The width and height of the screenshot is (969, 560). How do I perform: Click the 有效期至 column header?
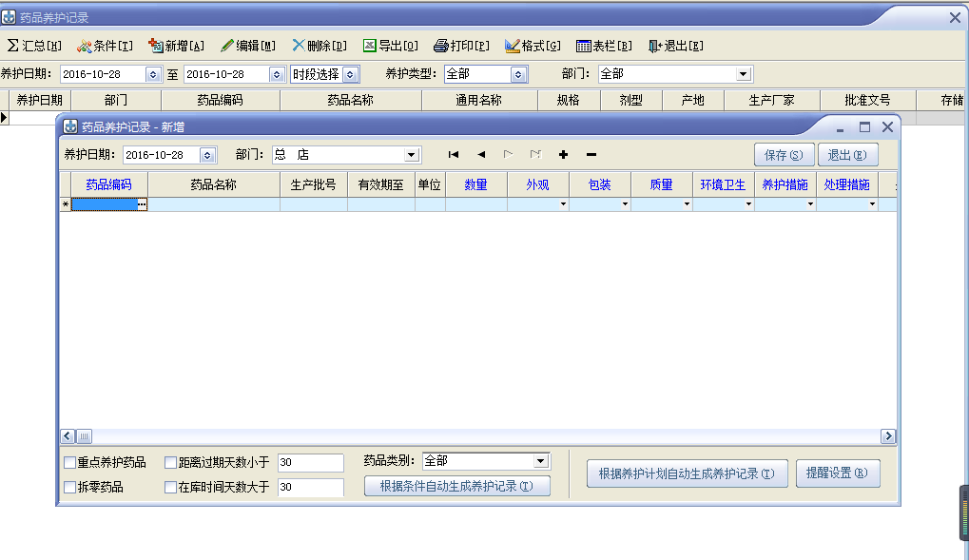380,184
